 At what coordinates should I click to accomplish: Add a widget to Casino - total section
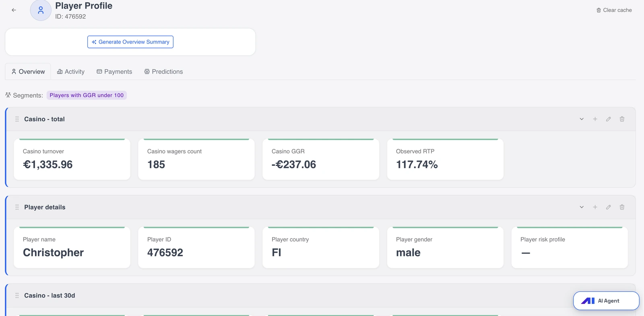pos(595,119)
